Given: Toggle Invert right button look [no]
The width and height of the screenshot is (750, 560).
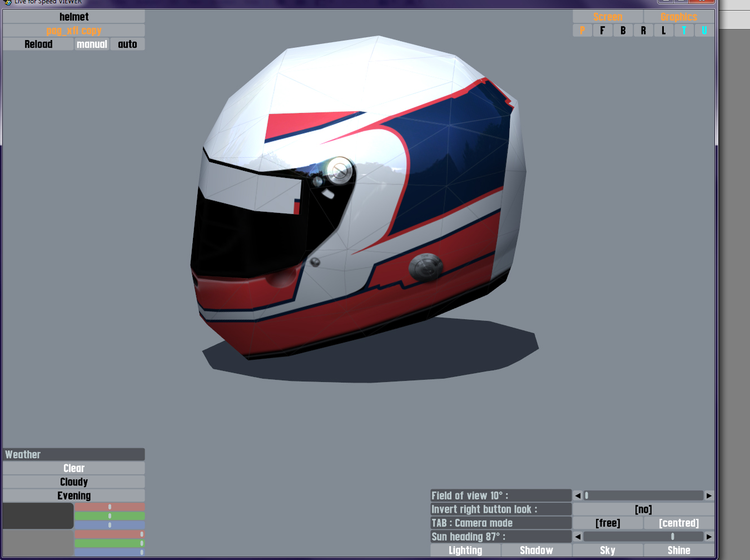Looking at the screenshot, I should 643,509.
